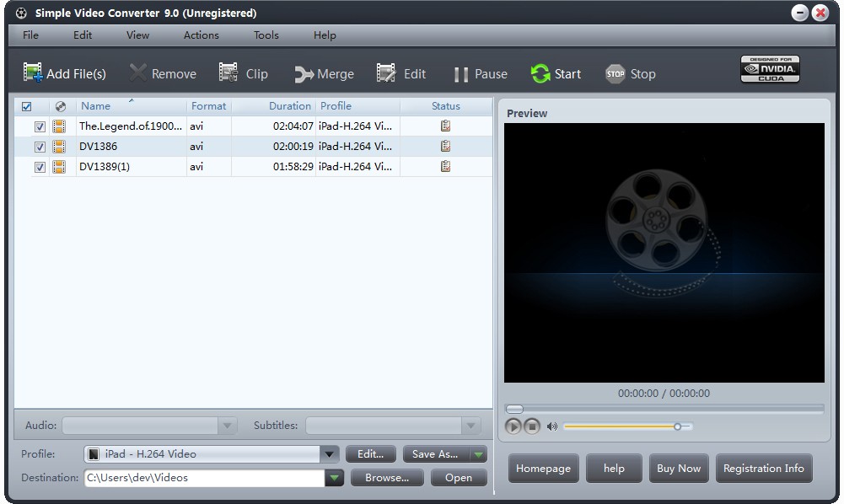Image resolution: width=844 pixels, height=504 pixels.
Task: Click the status icon for DV1389(1) row
Action: (x=446, y=166)
